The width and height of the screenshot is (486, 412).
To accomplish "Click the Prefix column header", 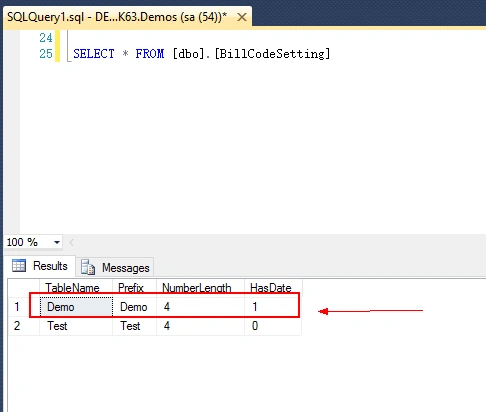I will click(x=134, y=287).
